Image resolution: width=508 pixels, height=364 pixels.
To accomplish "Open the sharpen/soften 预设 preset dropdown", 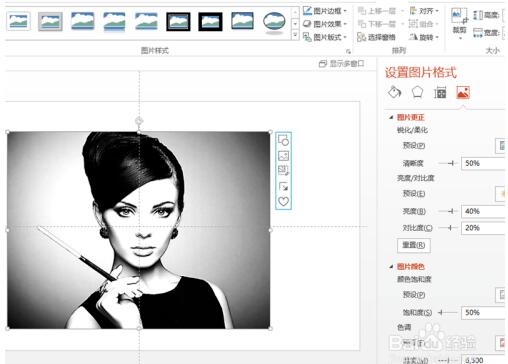I will (x=501, y=146).
